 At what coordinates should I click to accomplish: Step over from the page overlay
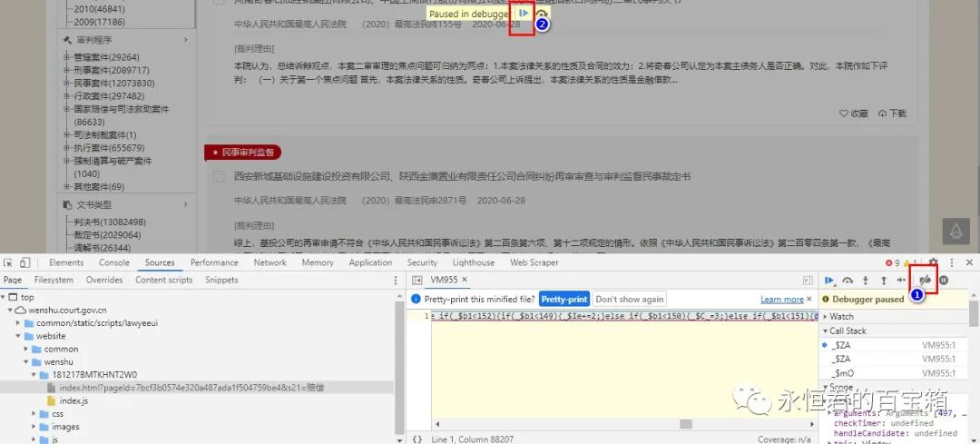[542, 13]
